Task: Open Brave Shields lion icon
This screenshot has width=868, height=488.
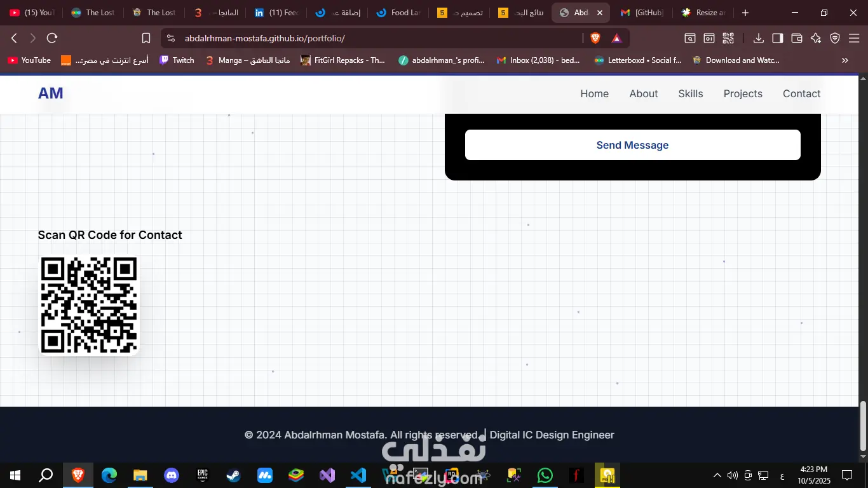Action: click(x=595, y=38)
